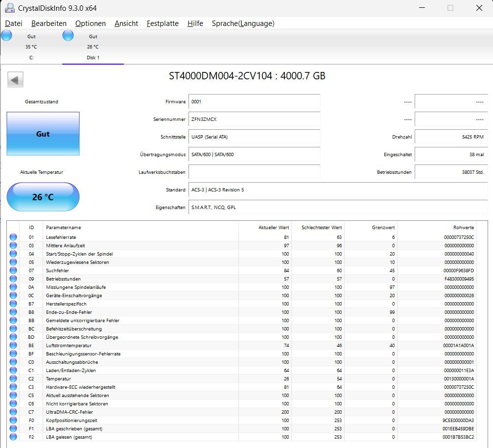This screenshot has height=448, width=493.
Task: Click status orb next to Wiederzugewiesene Sektoren
Action: (x=13, y=262)
